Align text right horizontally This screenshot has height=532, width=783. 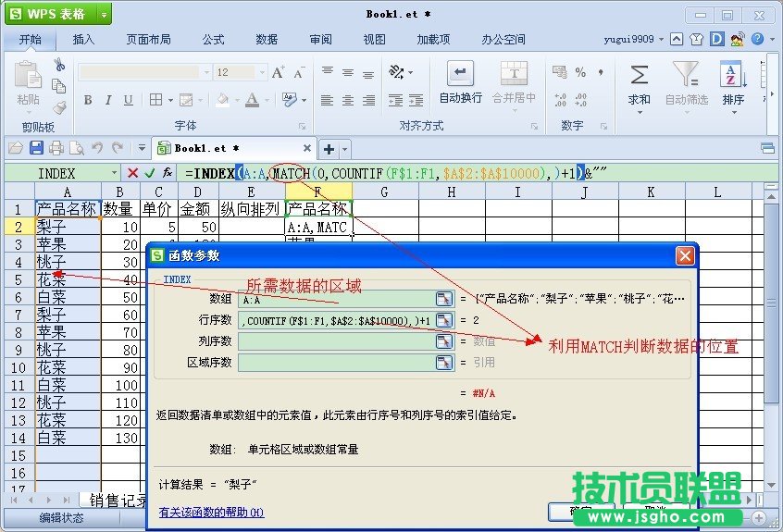(x=369, y=100)
